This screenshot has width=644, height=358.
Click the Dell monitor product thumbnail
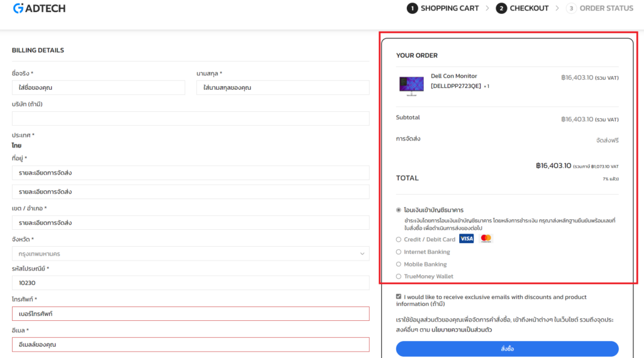coord(411,84)
